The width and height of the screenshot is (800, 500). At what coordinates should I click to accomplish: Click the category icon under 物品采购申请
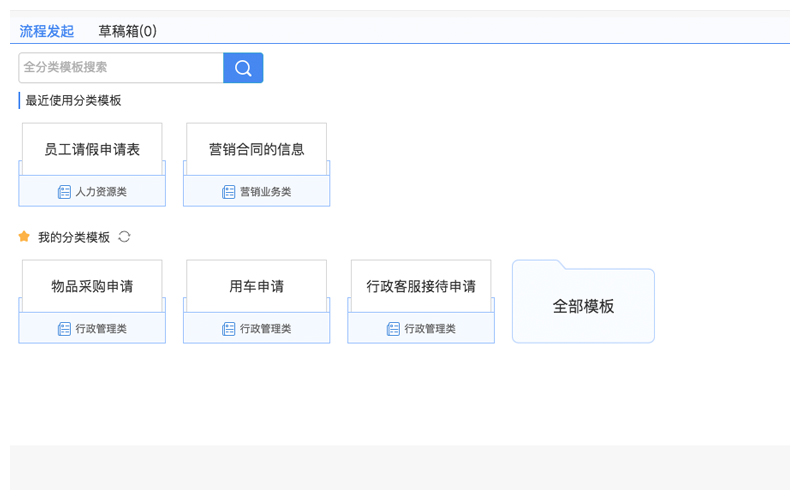(x=64, y=329)
